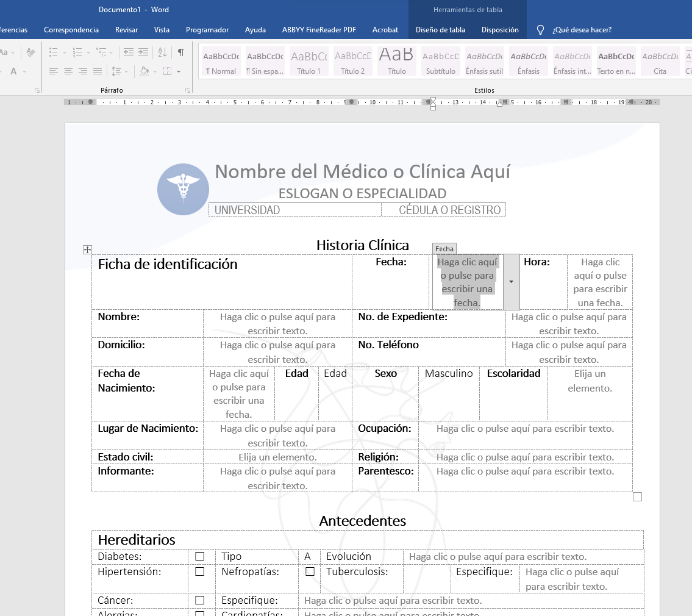Check the Hipertensión checkbox

point(199,571)
